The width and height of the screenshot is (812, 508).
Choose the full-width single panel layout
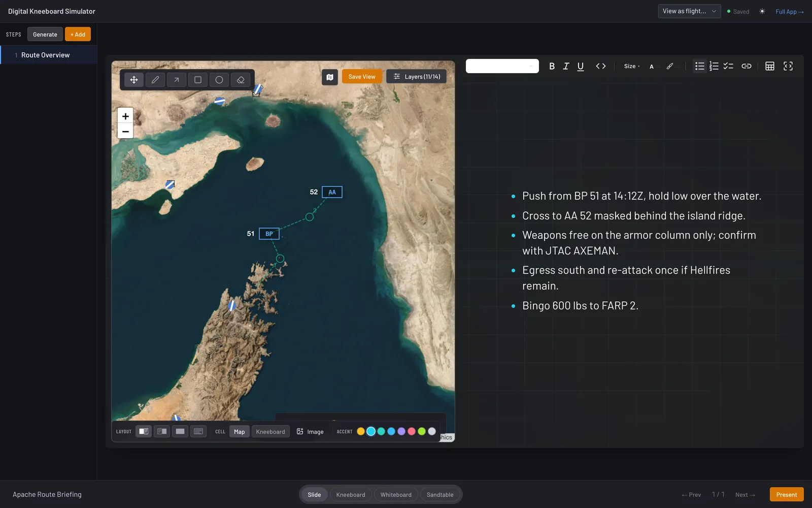pos(180,431)
